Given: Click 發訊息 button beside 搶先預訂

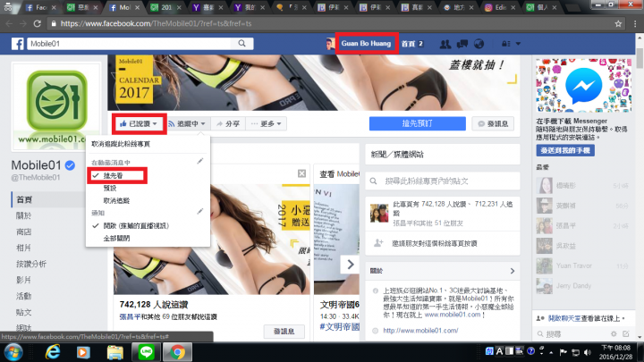Looking at the screenshot, I should pyautogui.click(x=493, y=123).
